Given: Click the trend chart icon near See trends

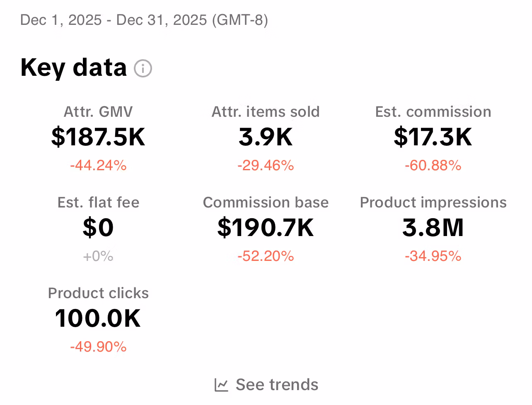Looking at the screenshot, I should [221, 385].
